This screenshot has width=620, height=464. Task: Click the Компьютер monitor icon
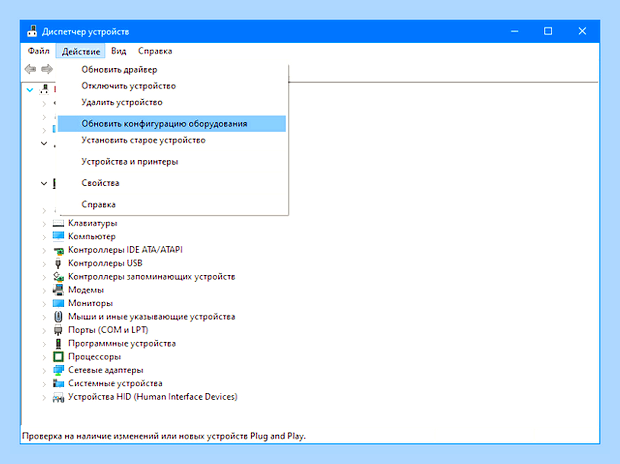click(58, 237)
